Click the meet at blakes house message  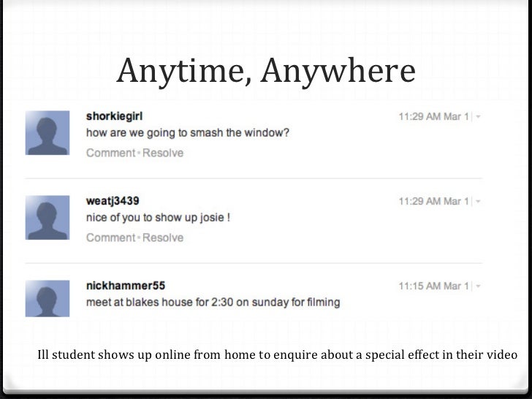point(213,302)
